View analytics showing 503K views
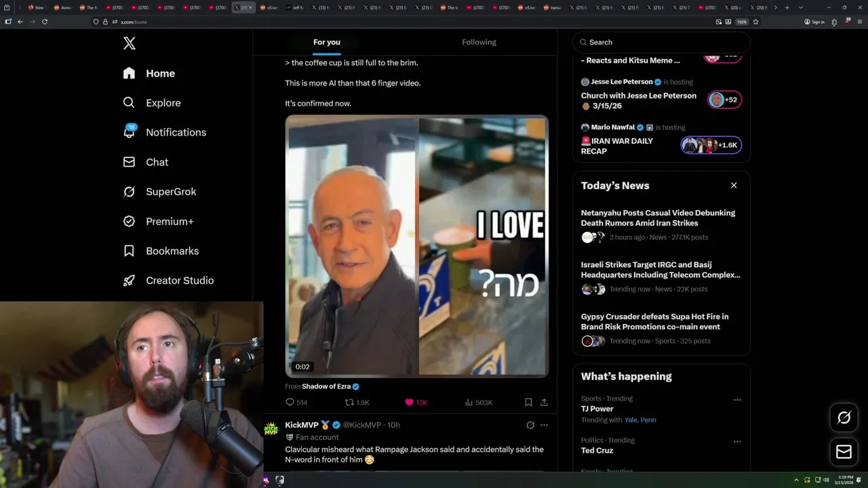Screen dimensions: 868x488 click(x=478, y=403)
